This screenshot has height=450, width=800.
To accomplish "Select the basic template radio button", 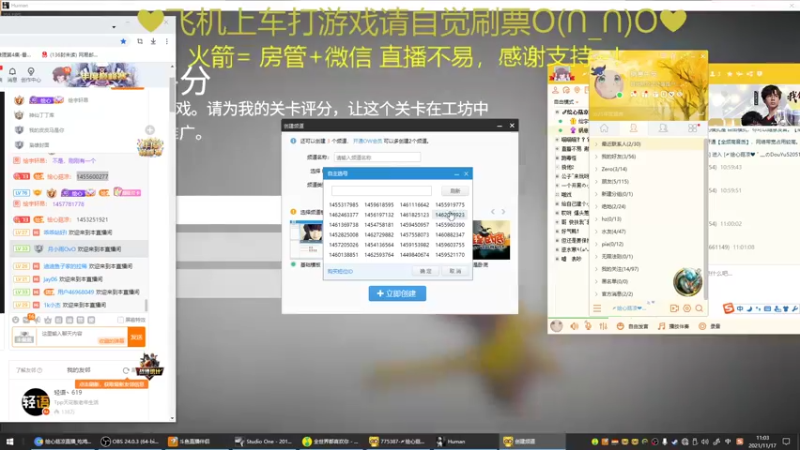I will point(293,264).
